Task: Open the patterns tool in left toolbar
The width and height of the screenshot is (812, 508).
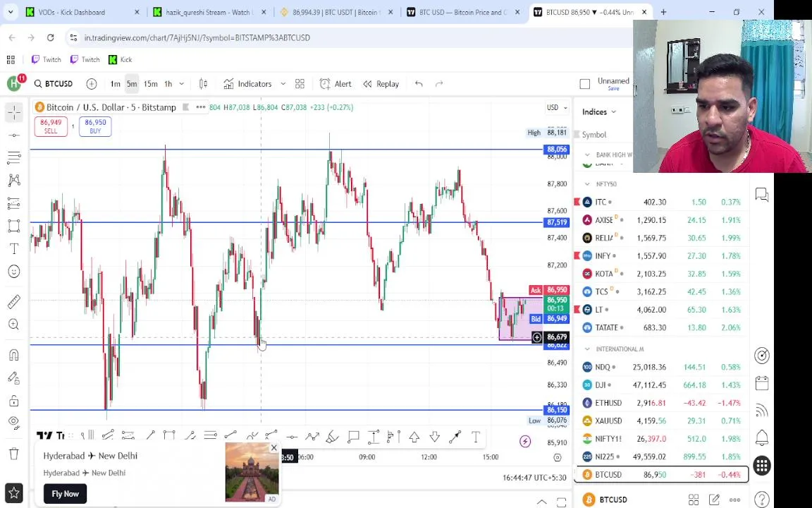Action: pyautogui.click(x=14, y=180)
